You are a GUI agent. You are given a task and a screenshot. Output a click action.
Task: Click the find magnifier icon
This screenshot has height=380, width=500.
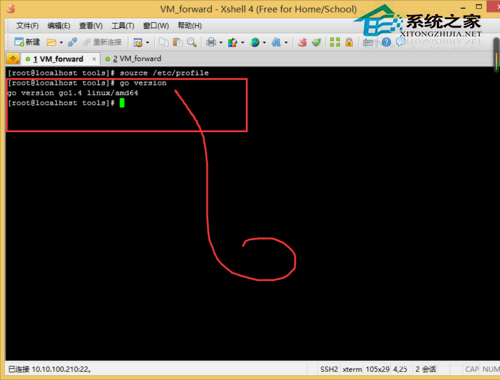click(192, 42)
